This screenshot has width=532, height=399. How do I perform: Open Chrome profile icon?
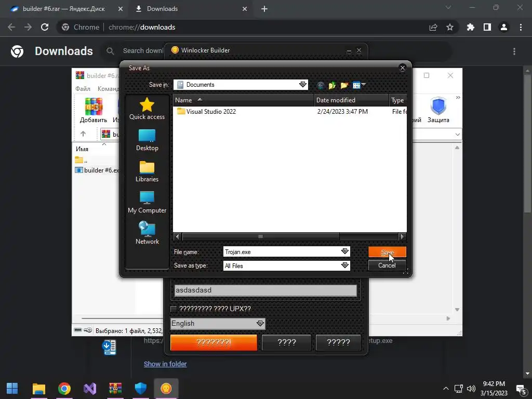click(504, 27)
